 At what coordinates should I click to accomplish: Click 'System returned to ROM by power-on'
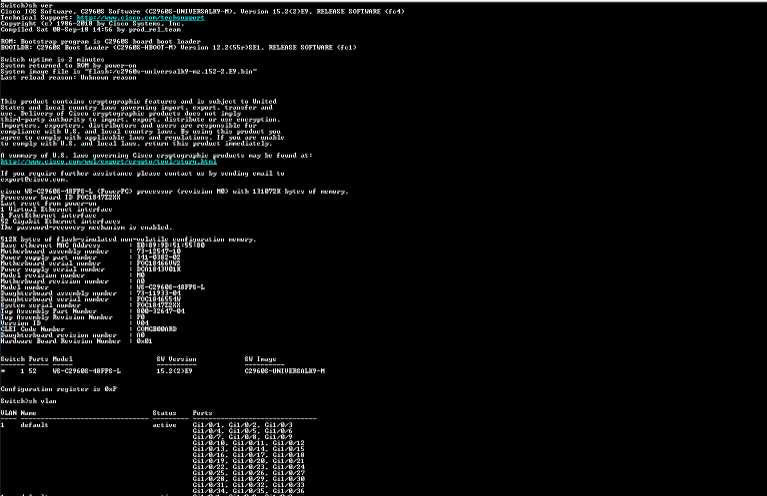[x=68, y=66]
